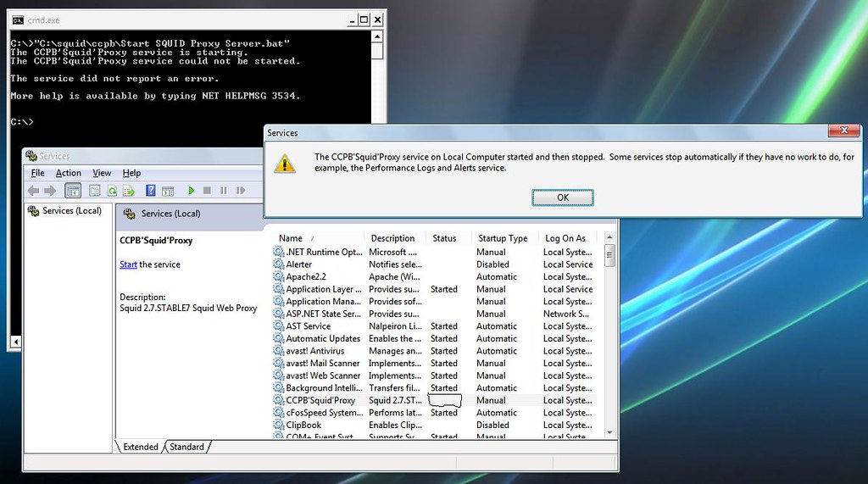Click the Refresh toolbar icon
This screenshot has width=868, height=484.
pos(112,191)
